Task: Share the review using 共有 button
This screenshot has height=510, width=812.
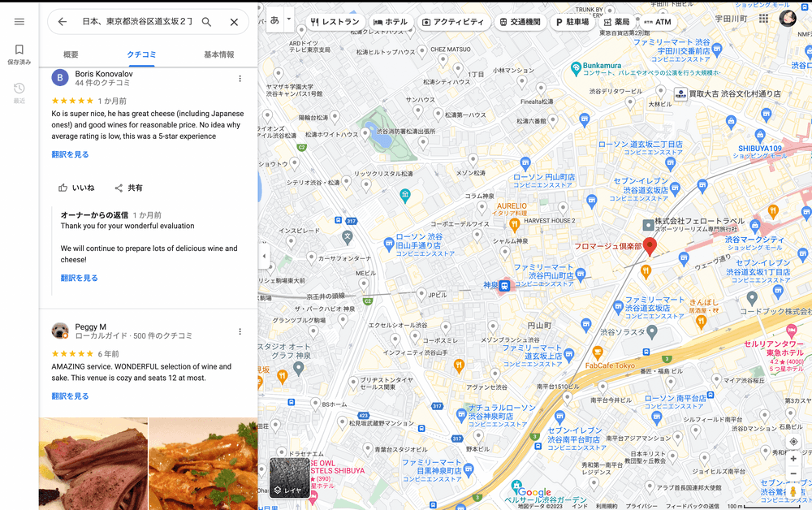Action: [128, 188]
